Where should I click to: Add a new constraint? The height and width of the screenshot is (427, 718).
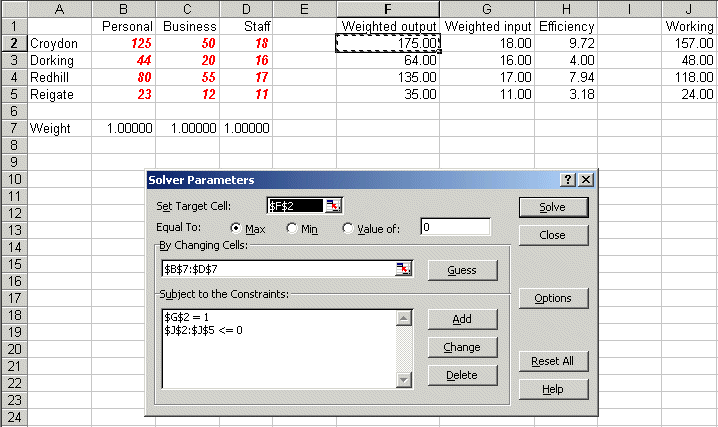tap(462, 319)
